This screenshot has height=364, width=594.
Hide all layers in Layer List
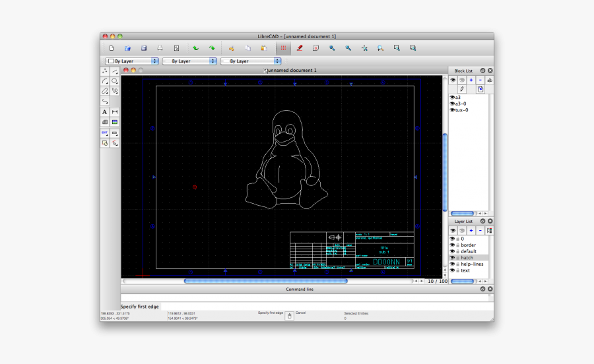pos(462,230)
